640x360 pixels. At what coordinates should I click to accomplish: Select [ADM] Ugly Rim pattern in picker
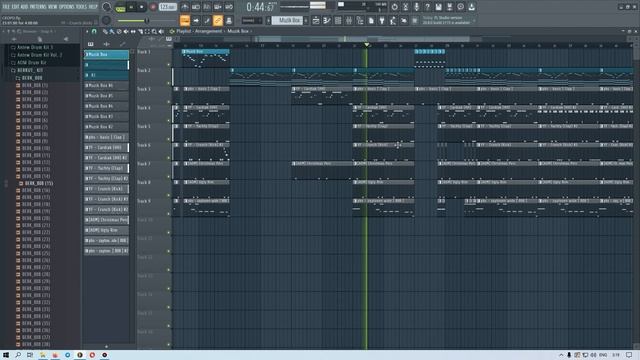tap(106, 230)
